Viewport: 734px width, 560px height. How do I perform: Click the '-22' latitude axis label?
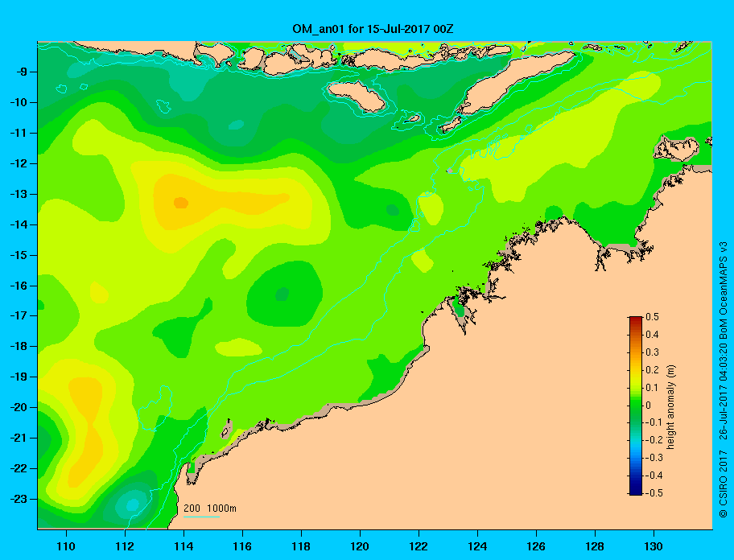tap(19, 468)
